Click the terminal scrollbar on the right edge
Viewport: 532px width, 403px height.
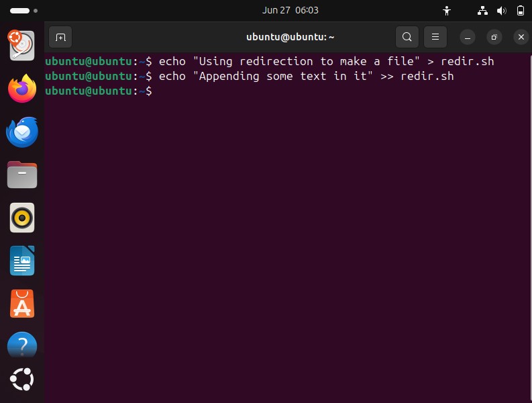pyautogui.click(x=530, y=228)
